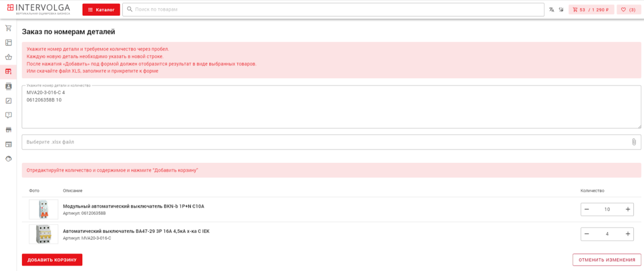Open the help question bubble sidebar icon

pos(9,115)
